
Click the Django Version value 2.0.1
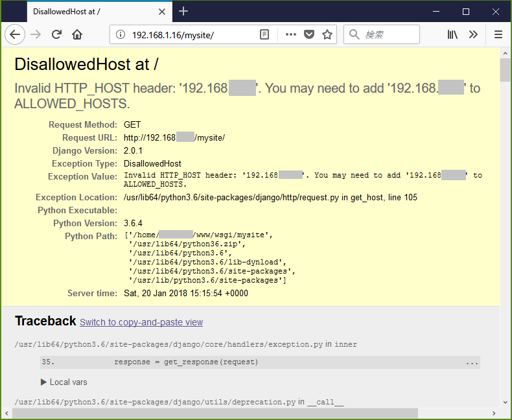coord(133,150)
